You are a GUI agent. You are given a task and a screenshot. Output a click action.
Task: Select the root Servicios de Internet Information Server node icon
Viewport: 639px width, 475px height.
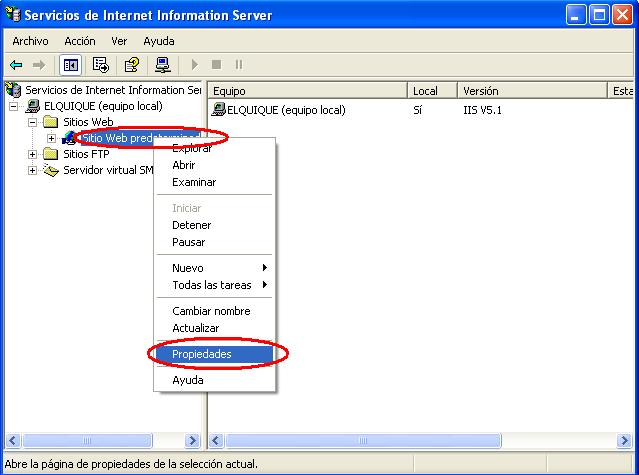pos(13,90)
